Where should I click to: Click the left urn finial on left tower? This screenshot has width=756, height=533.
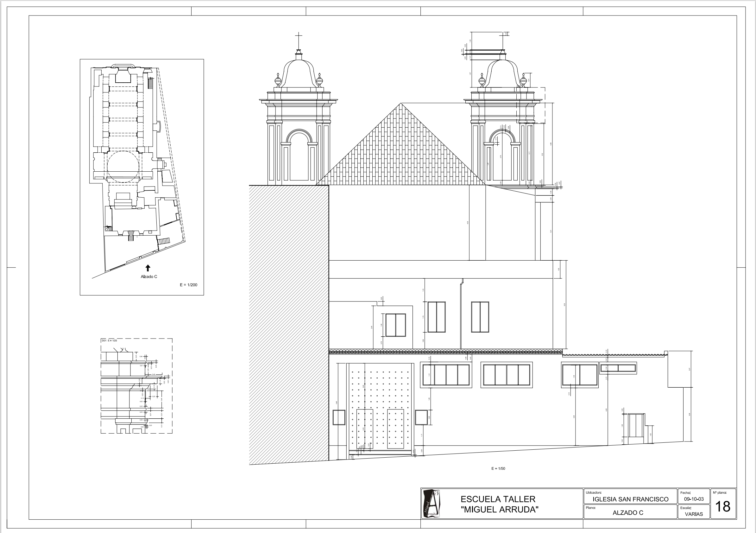point(278,80)
